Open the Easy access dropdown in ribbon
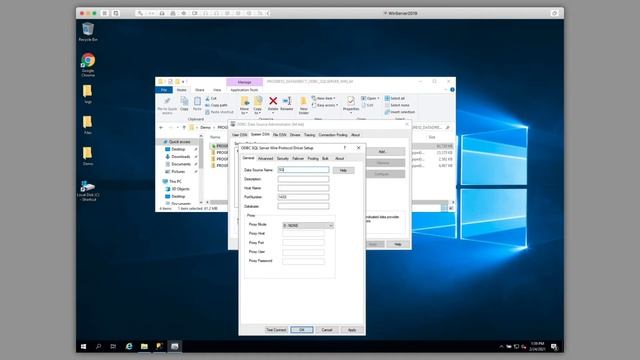Screen dimensions: 640x360 [x=325, y=105]
